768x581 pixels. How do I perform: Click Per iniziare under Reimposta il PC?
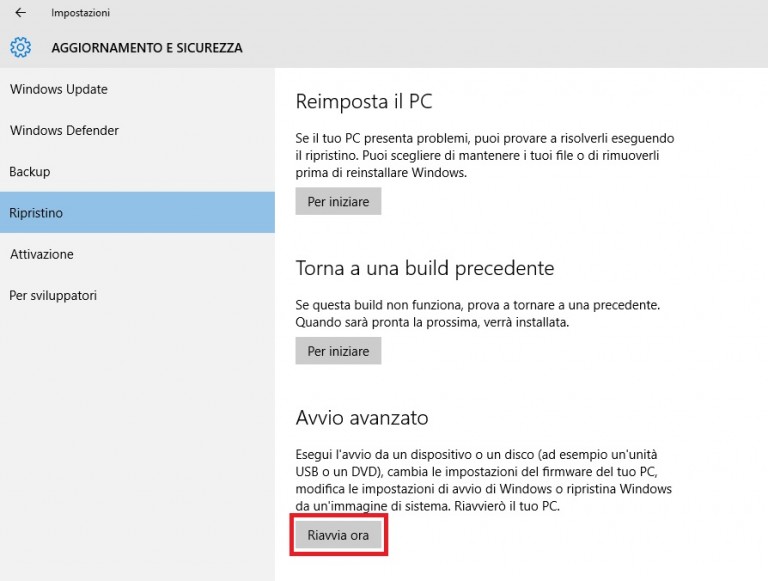[x=338, y=201]
